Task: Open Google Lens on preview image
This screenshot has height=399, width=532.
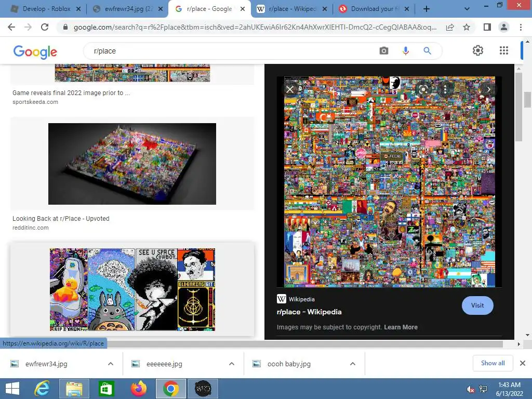Action: click(x=423, y=89)
